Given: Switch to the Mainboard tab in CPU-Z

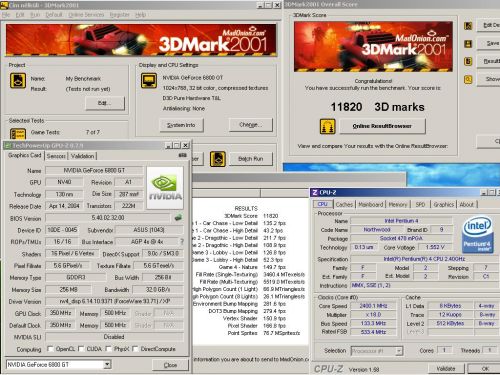Looking at the screenshot, I should (x=371, y=204).
